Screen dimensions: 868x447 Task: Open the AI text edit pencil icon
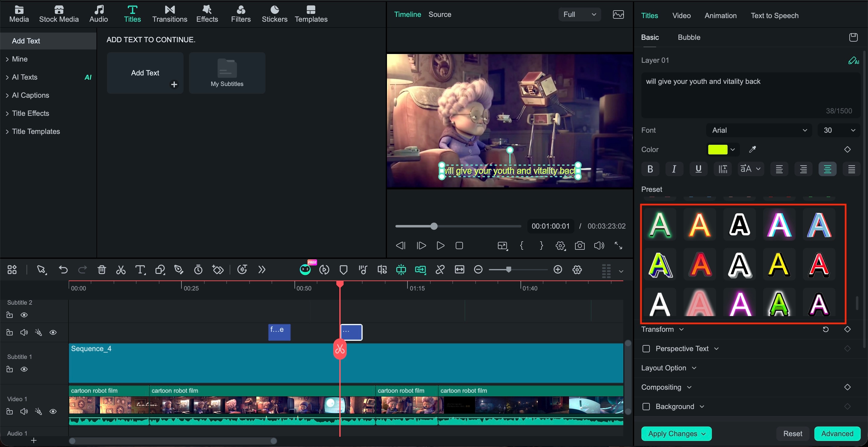pyautogui.click(x=854, y=60)
